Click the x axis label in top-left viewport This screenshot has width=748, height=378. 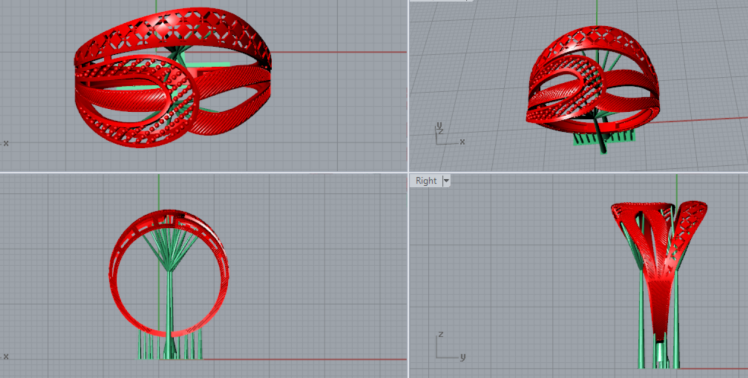(x=6, y=143)
